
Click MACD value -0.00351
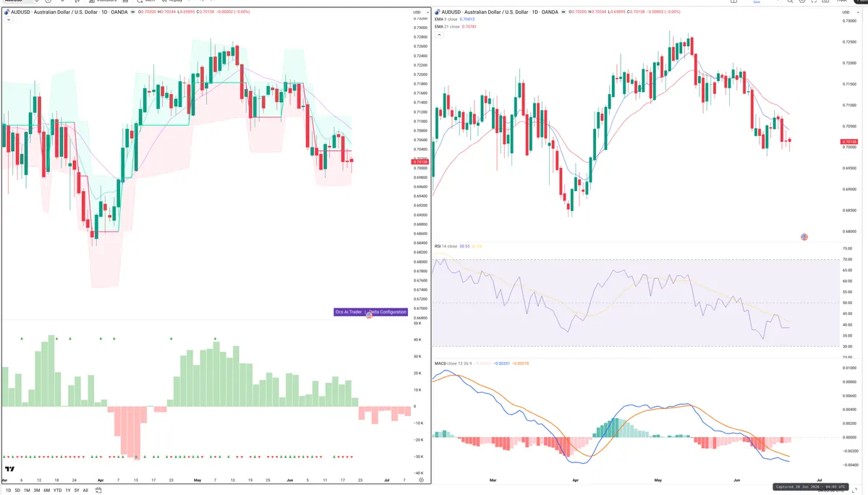click(503, 363)
